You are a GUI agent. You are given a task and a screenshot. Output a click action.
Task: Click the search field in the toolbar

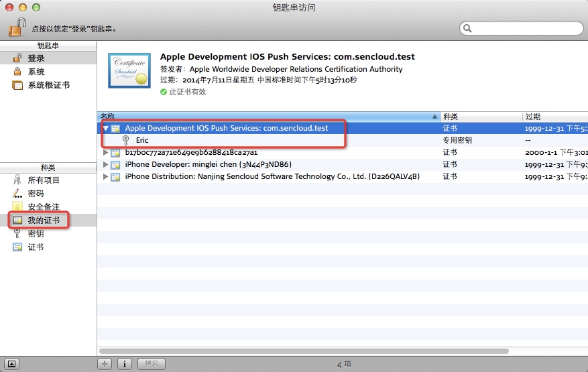pyautogui.click(x=521, y=28)
